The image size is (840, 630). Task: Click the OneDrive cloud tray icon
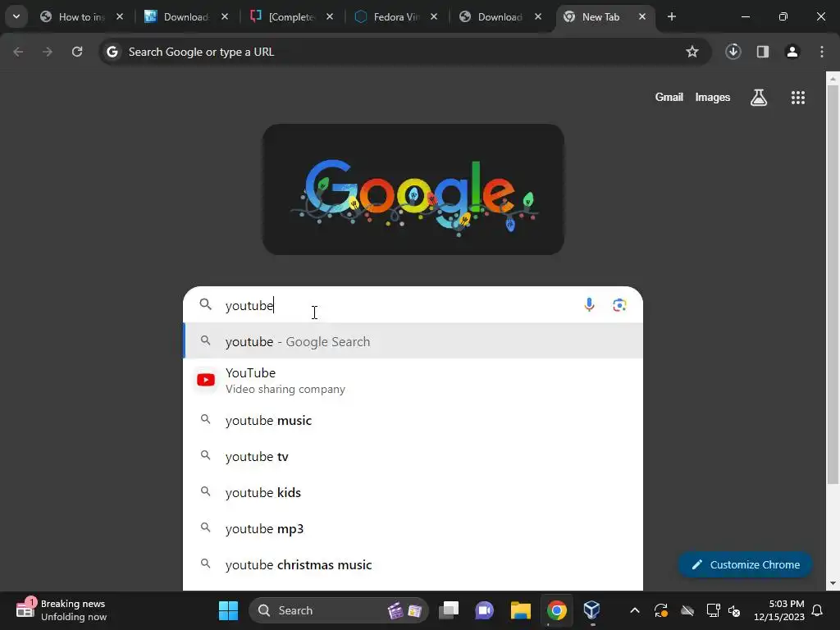coord(687,610)
